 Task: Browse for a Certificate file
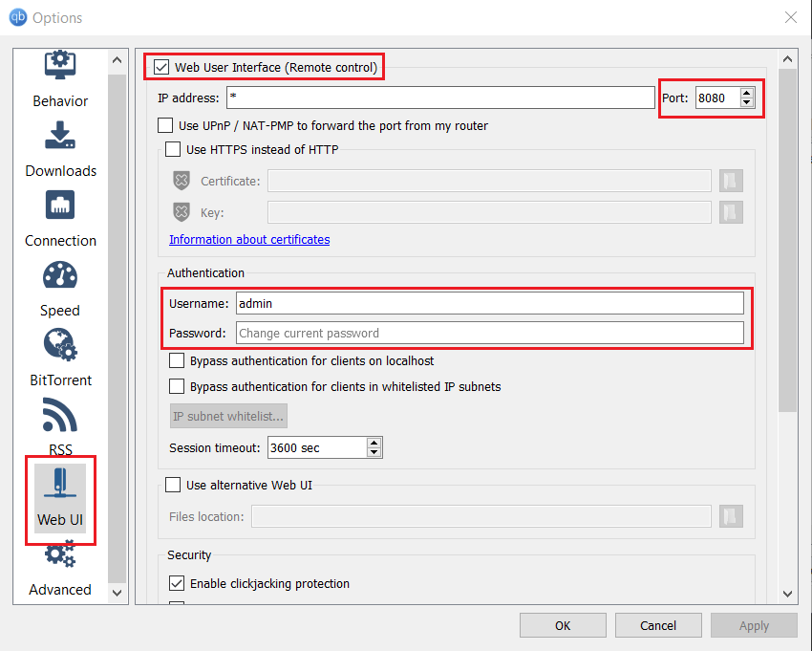(731, 181)
